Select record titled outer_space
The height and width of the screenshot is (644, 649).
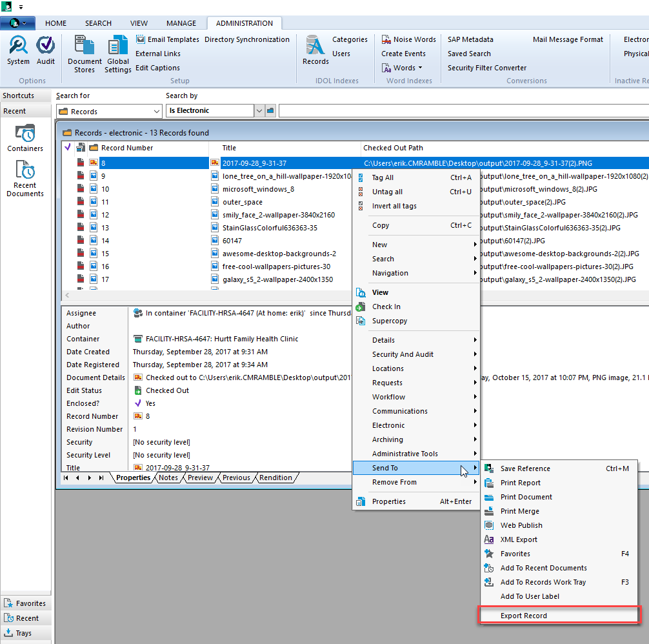pos(243,202)
